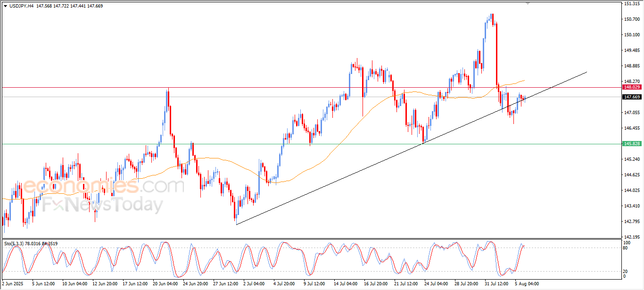Click the 14 Jul 04:00 time label

tap(346, 284)
